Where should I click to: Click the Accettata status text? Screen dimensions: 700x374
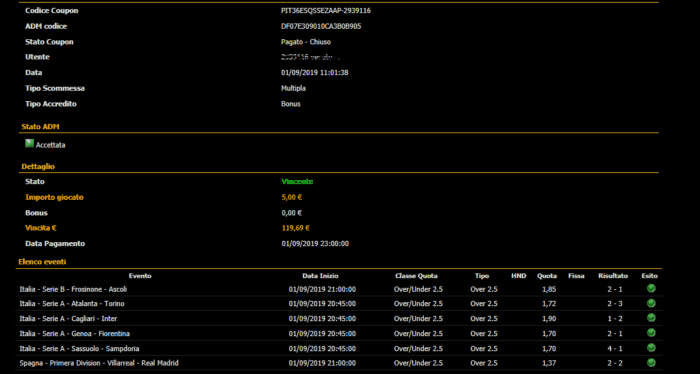point(50,145)
